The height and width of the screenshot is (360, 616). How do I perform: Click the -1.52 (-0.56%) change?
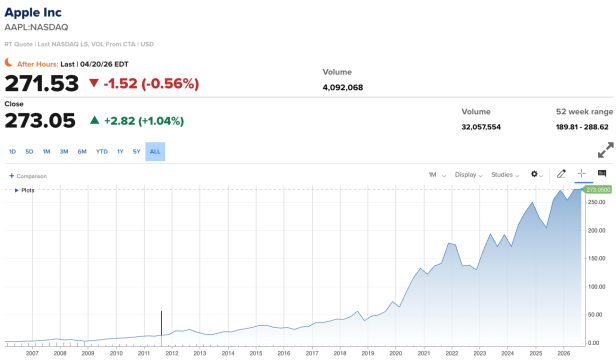[151, 84]
